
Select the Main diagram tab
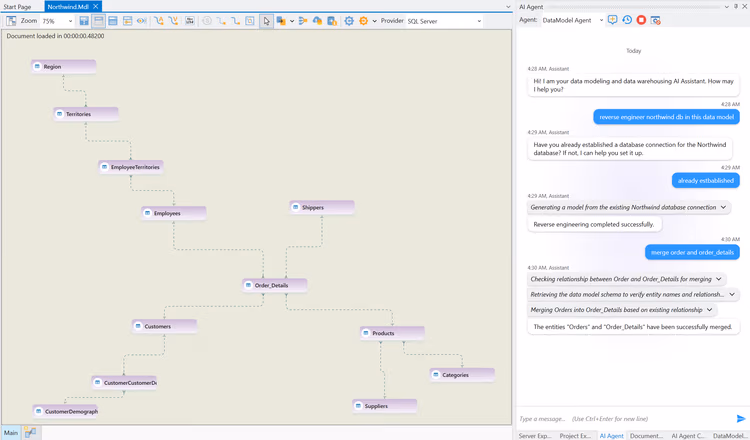click(x=11, y=432)
